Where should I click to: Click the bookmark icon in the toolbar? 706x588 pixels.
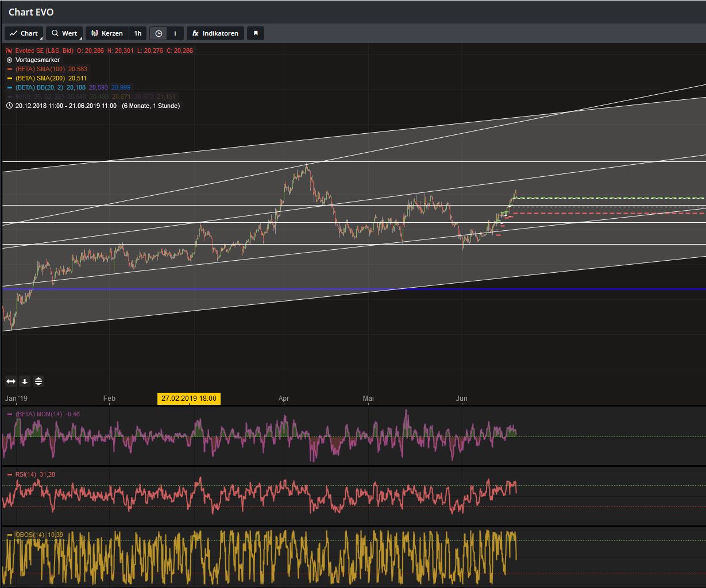[256, 33]
